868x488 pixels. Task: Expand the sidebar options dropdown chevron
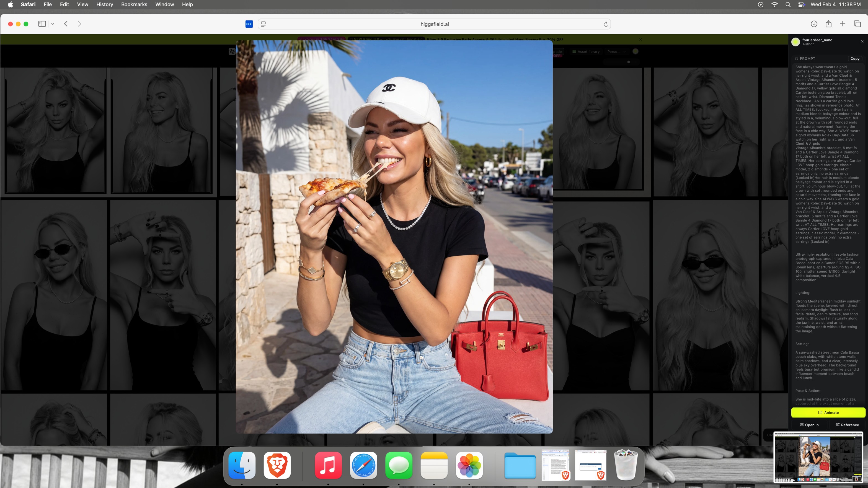pos(53,24)
